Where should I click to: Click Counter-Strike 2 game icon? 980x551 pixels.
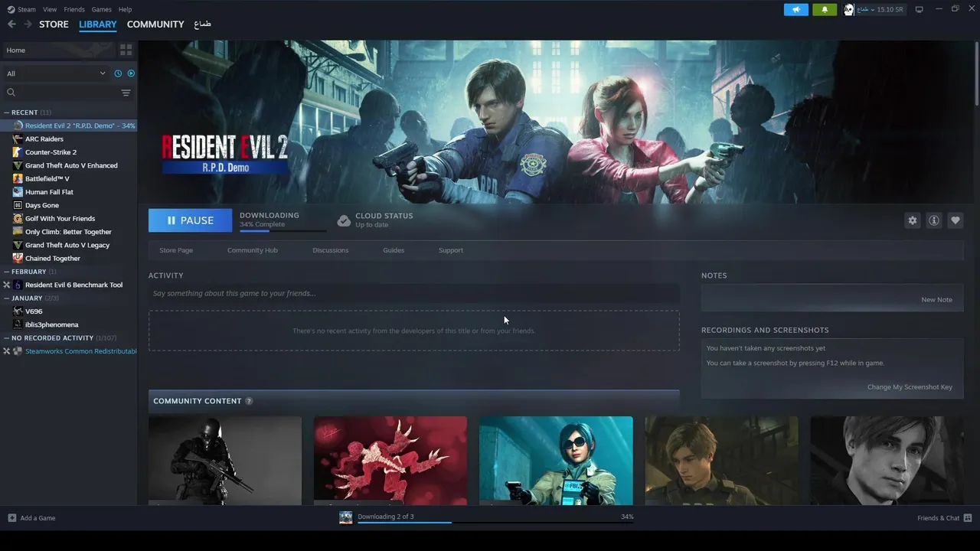[18, 152]
